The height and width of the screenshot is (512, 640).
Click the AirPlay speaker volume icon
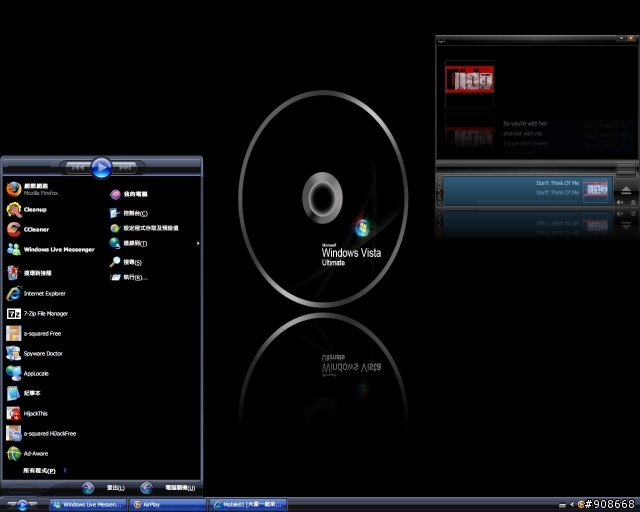pyautogui.click(x=620, y=202)
